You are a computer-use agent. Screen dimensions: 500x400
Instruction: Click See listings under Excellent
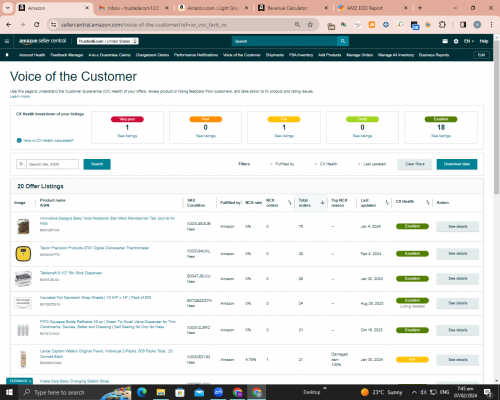tap(441, 136)
